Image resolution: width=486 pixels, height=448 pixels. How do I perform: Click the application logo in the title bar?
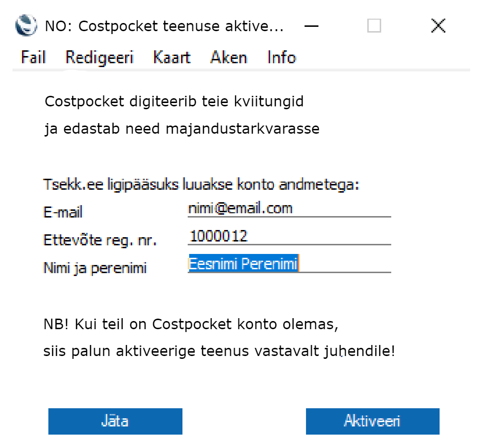click(x=26, y=25)
